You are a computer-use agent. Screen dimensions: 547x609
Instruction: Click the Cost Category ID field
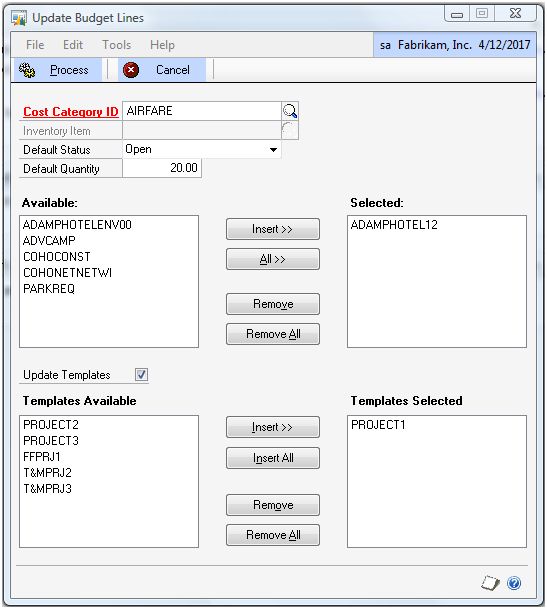[x=202, y=111]
